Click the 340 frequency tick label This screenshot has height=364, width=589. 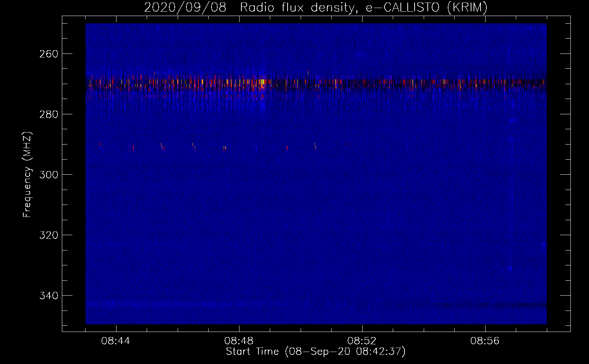(x=48, y=296)
